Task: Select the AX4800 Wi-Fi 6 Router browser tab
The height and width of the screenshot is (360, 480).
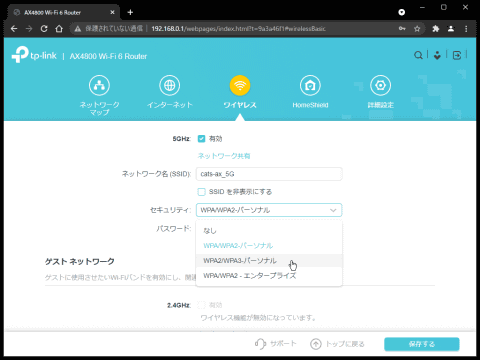Action: pos(63,12)
